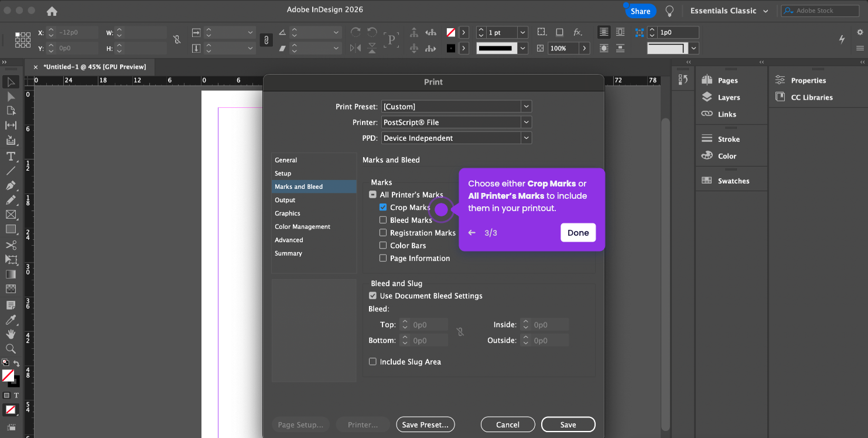The image size is (868, 438).
Task: Select the Zoom tool
Action: pyautogui.click(x=11, y=349)
